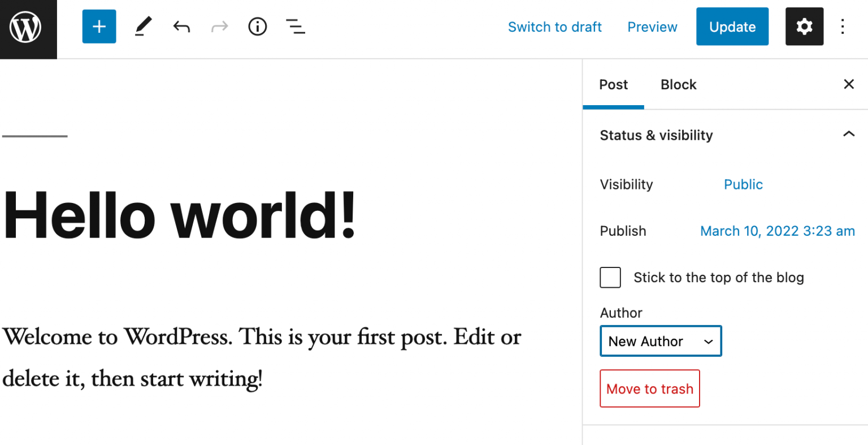Toggle the Settings gear panel

click(804, 26)
